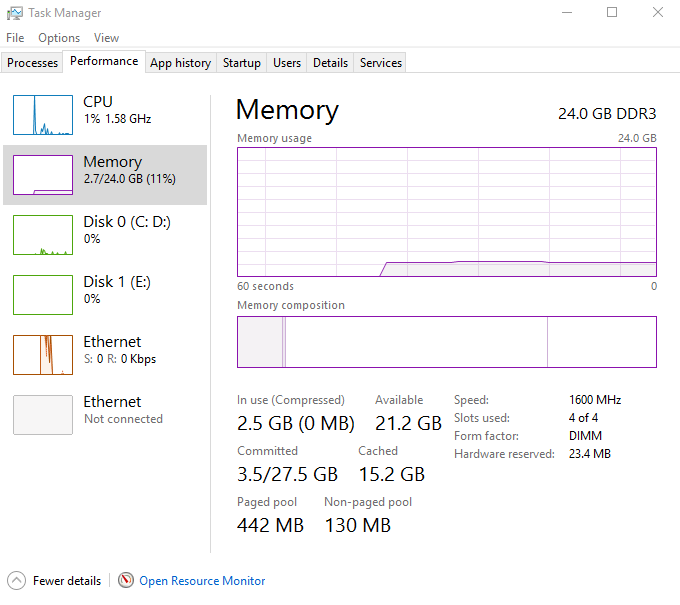This screenshot has width=680, height=605.
Task: Click the 2.7/24.0 GB (11%) memory text
Action: (130, 179)
